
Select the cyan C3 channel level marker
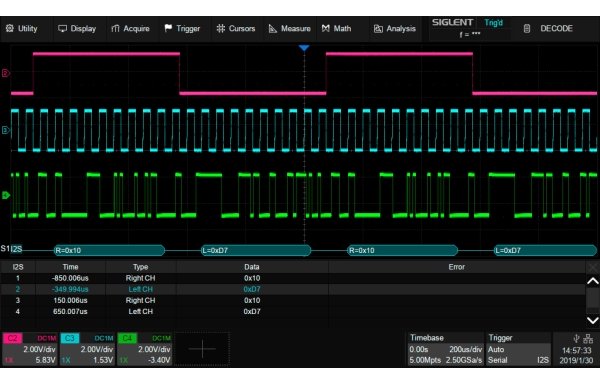pos(5,130)
